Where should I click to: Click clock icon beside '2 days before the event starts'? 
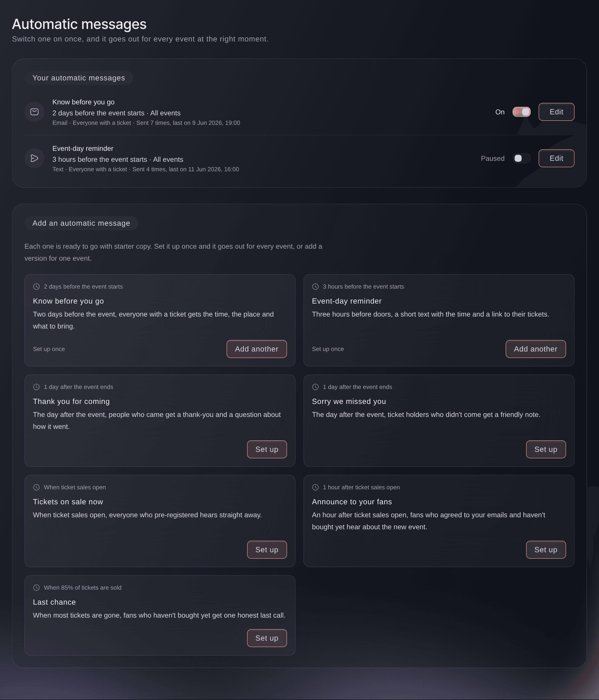tap(36, 287)
